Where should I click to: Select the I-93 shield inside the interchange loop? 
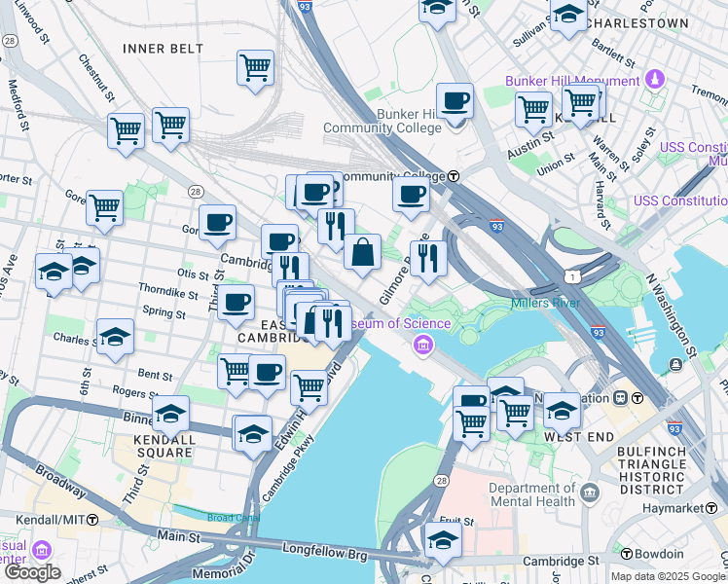click(496, 226)
